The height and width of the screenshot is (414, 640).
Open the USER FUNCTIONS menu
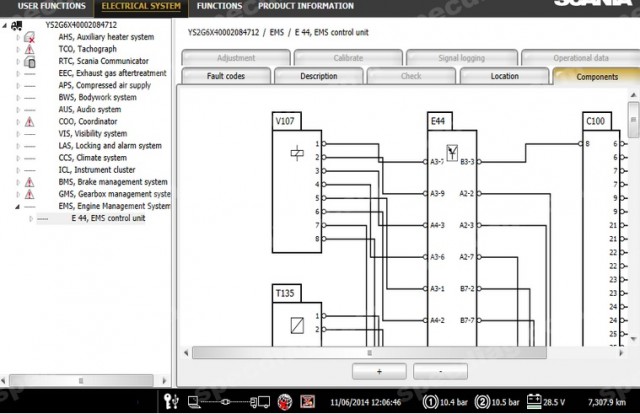(52, 6)
